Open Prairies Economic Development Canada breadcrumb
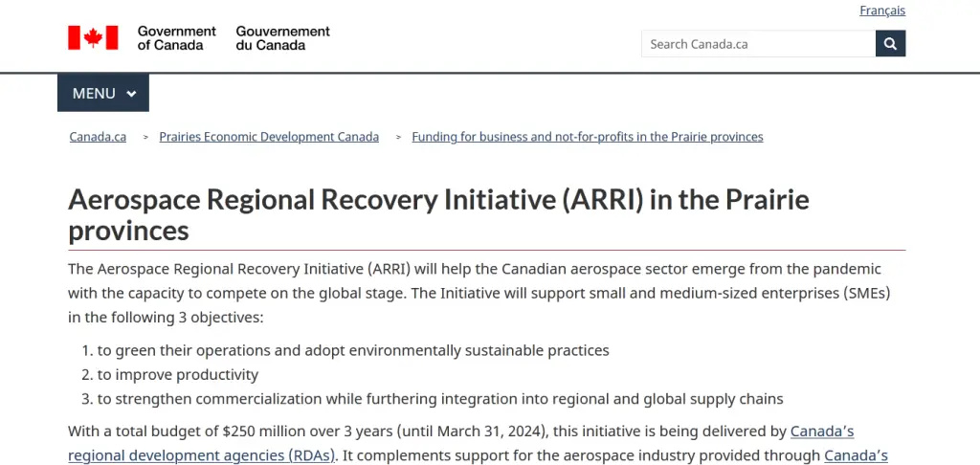980x465 pixels. [x=269, y=136]
